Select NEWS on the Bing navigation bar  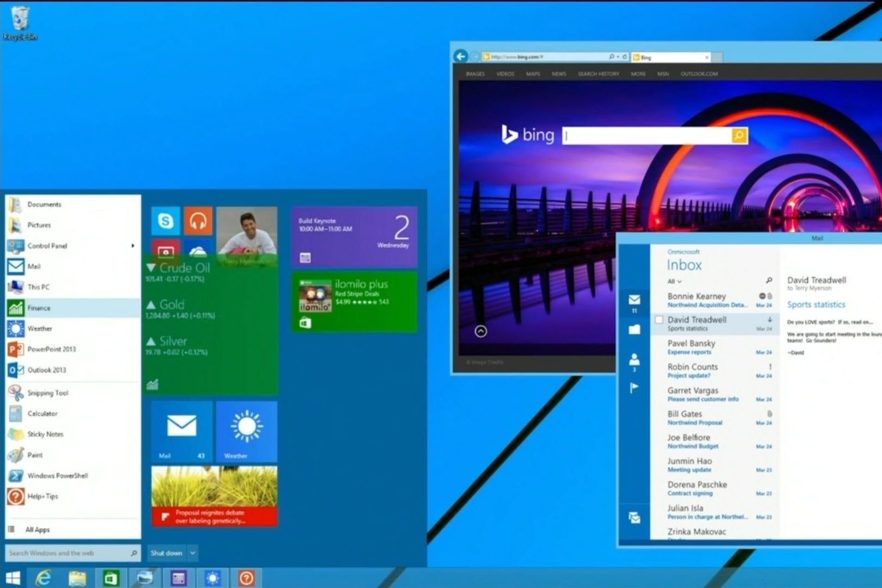click(x=558, y=73)
